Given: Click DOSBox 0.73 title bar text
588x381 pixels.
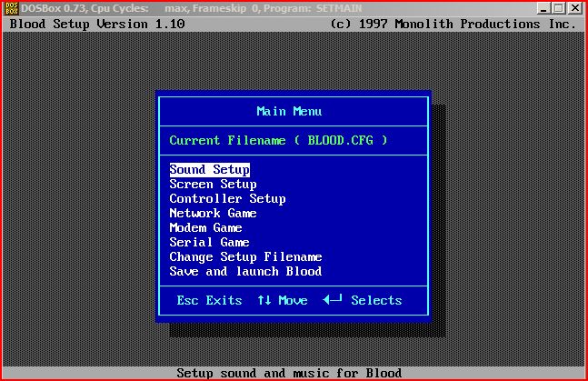Looking at the screenshot, I should 192,8.
